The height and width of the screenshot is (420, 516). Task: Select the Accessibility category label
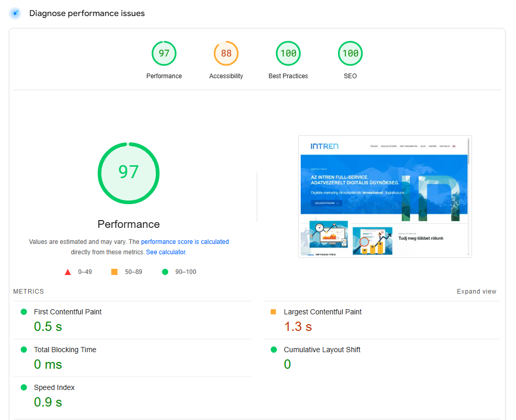tap(226, 76)
